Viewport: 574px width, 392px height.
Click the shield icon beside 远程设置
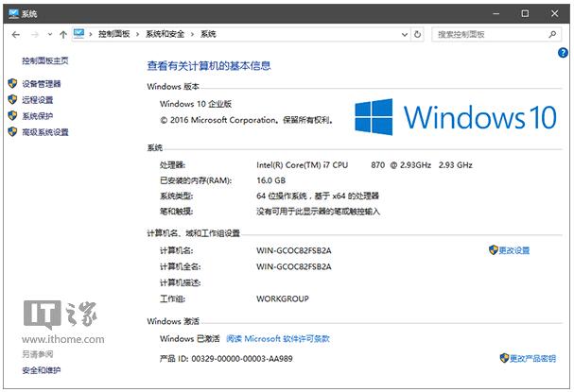point(13,100)
